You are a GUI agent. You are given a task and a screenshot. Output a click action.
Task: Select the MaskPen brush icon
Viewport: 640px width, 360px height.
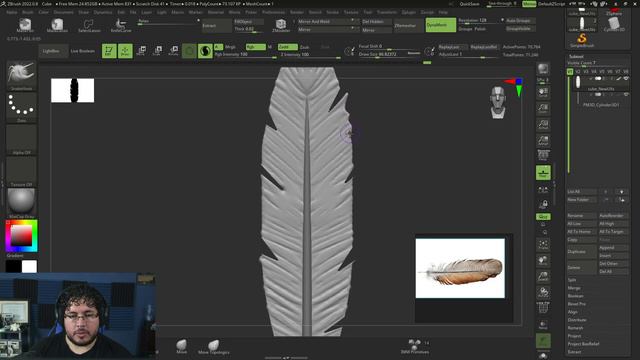click(25, 25)
